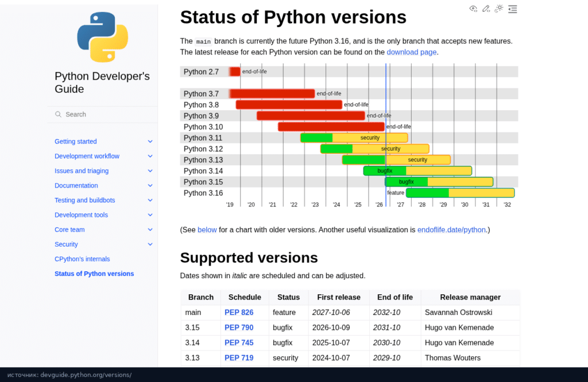Expand the Getting started chevron
The width and height of the screenshot is (588, 382).
pyautogui.click(x=150, y=142)
